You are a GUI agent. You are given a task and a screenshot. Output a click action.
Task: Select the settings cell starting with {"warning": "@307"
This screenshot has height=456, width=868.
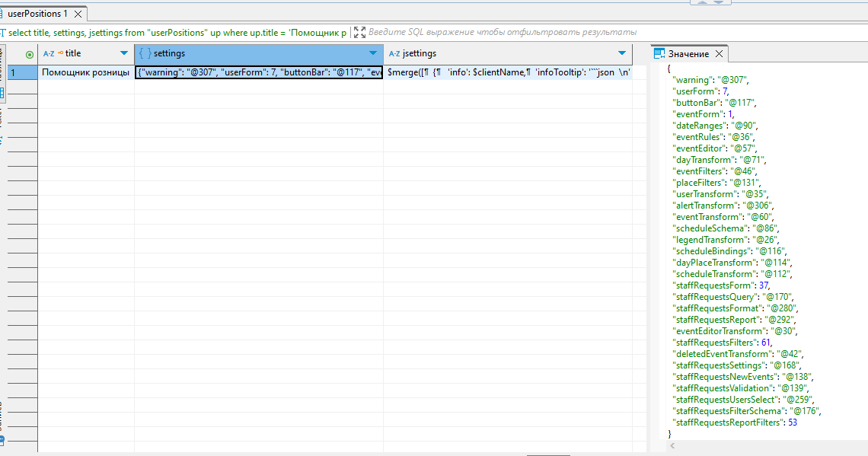[x=259, y=72]
